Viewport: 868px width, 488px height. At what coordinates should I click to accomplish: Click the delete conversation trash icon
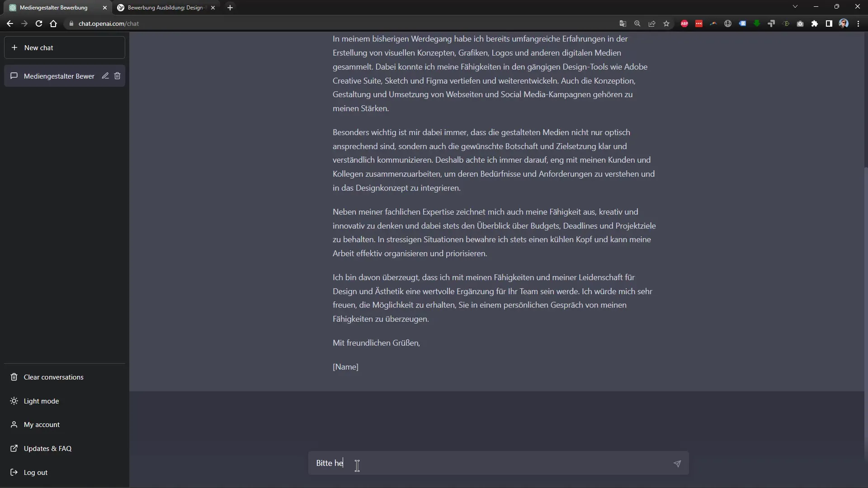[118, 75]
